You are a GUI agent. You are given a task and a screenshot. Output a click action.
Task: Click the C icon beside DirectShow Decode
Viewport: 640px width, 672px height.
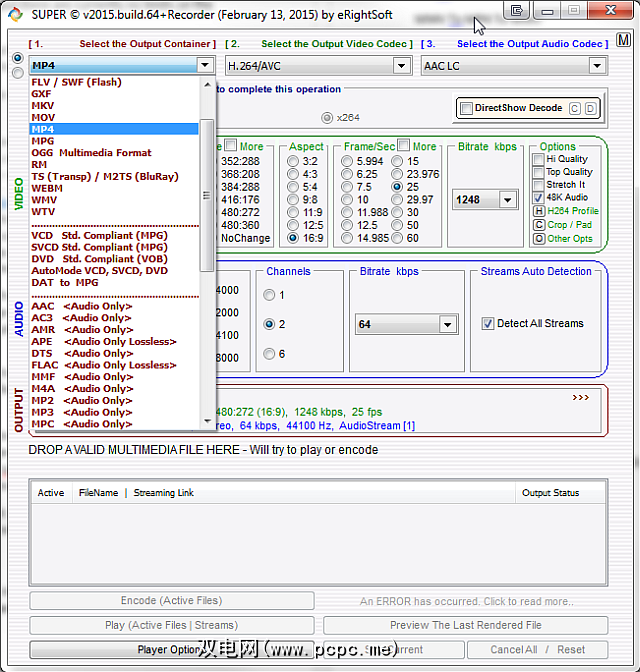(x=575, y=108)
